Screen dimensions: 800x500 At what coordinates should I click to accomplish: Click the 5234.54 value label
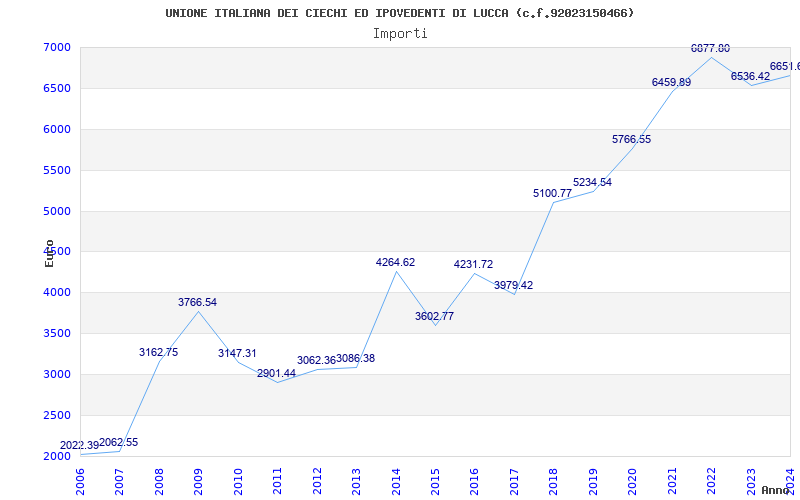pyautogui.click(x=592, y=182)
